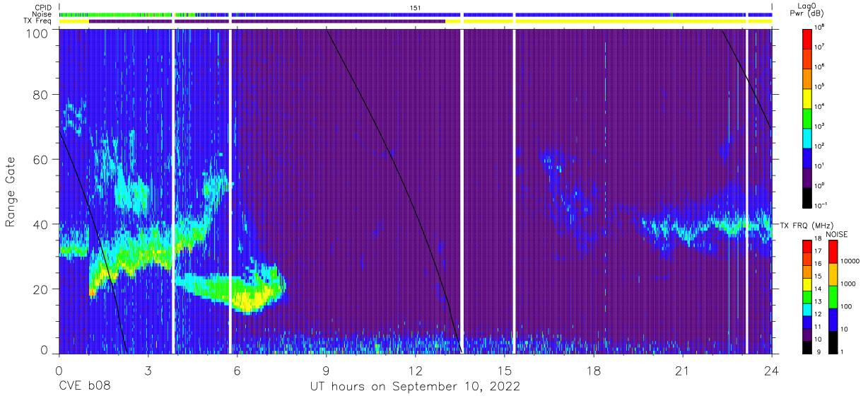Screen dimensions: 868x401
Task: Click the x-axis tick label '18'
Action: [x=593, y=371]
